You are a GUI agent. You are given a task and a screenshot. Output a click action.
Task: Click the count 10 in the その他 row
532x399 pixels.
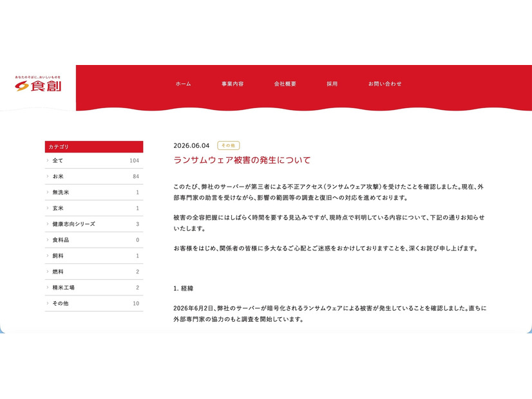point(136,303)
